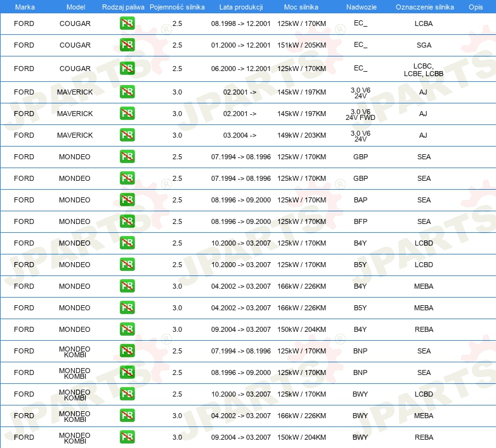Screen dimensions: 496x448
Task: Select the Oznaczenie silnika header
Action: point(425,7)
